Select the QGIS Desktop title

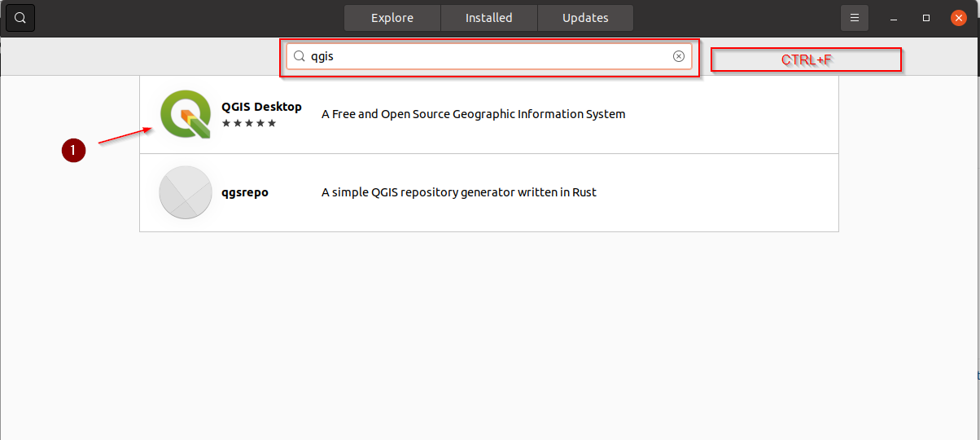point(261,107)
